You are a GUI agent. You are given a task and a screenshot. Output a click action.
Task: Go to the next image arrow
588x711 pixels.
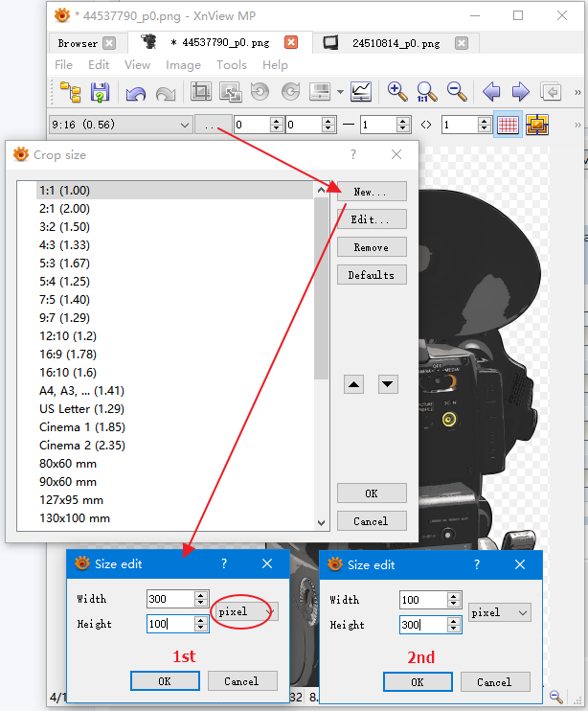[521, 92]
